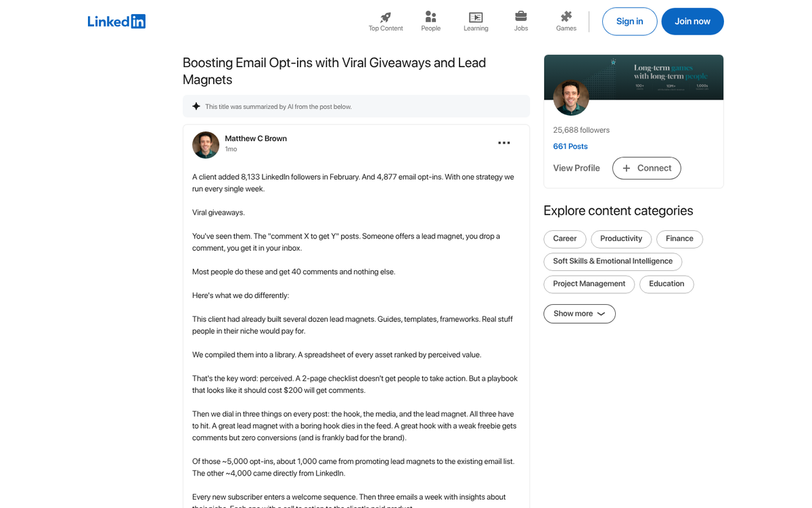Select the Career category chip
The height and width of the screenshot is (508, 812).
tap(564, 238)
